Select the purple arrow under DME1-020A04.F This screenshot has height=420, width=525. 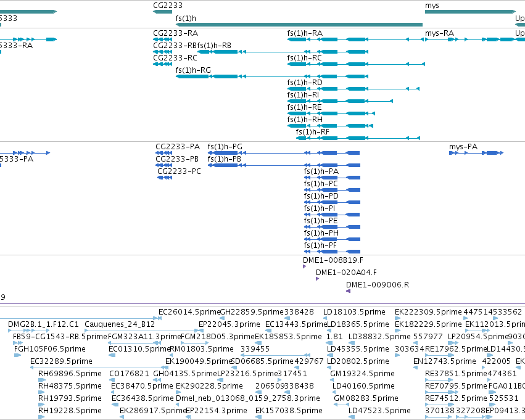(x=318, y=279)
